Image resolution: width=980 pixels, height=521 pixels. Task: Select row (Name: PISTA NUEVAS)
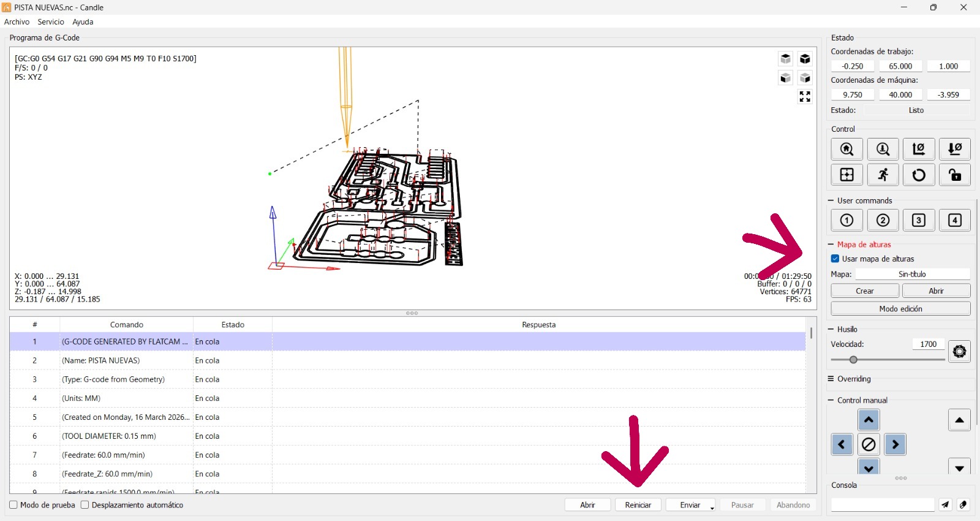point(407,360)
